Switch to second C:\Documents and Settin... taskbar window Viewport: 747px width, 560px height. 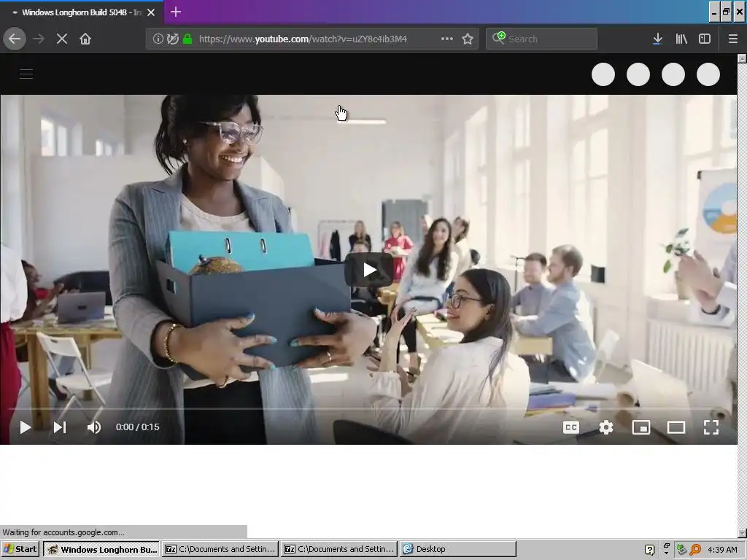click(x=339, y=549)
